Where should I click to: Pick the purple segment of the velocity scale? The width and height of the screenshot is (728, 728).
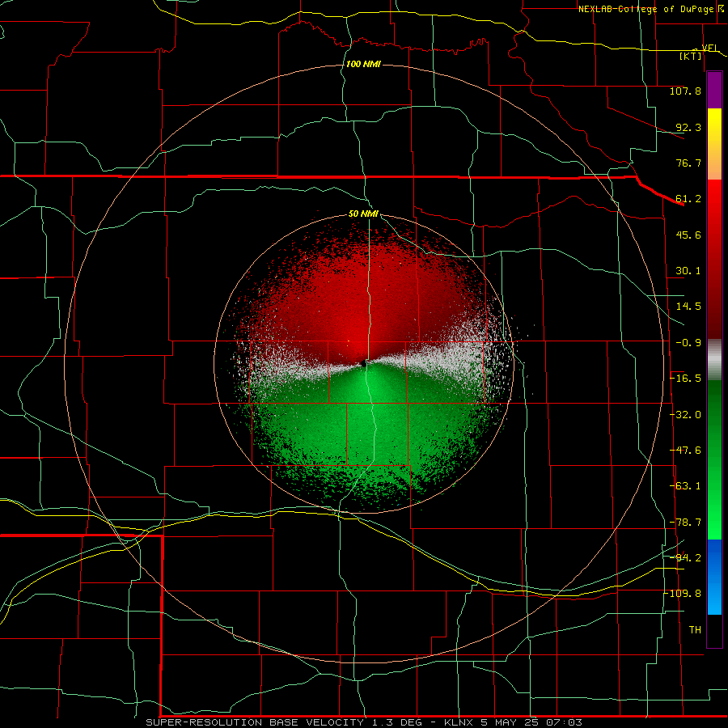714,90
